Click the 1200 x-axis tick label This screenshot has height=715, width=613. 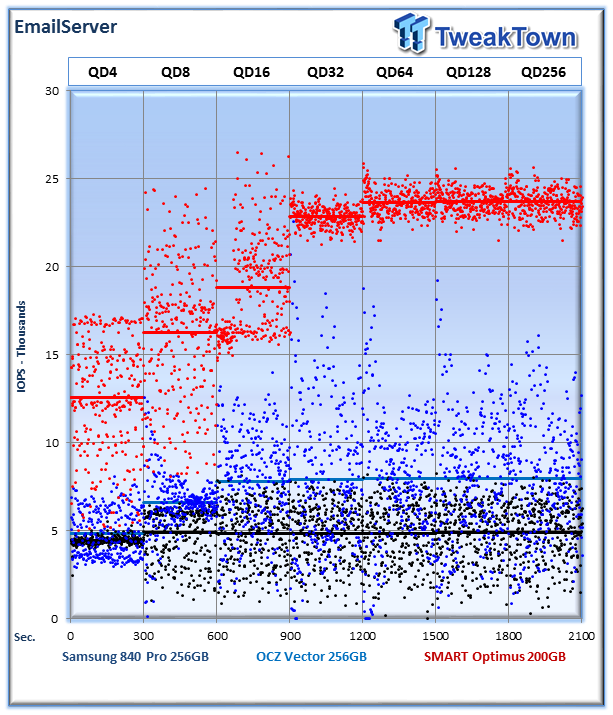363,636
